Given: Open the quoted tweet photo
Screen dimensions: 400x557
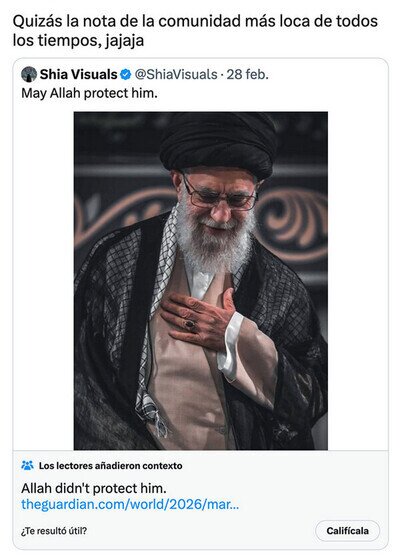Looking at the screenshot, I should click(201, 281).
